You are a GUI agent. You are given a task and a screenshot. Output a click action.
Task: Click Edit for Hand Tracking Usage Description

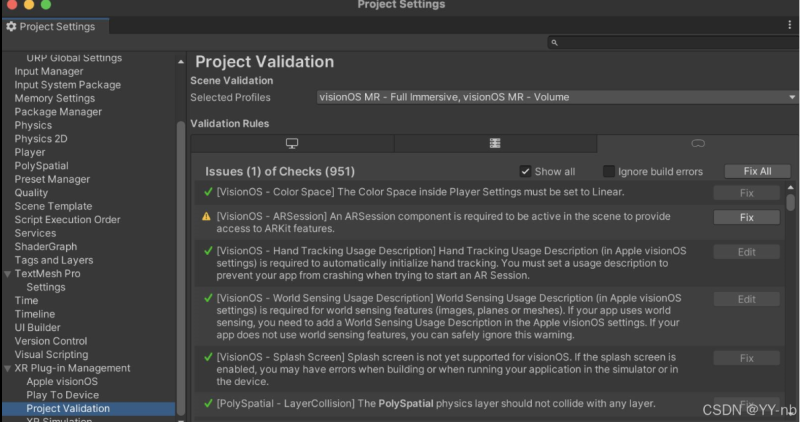click(x=746, y=252)
